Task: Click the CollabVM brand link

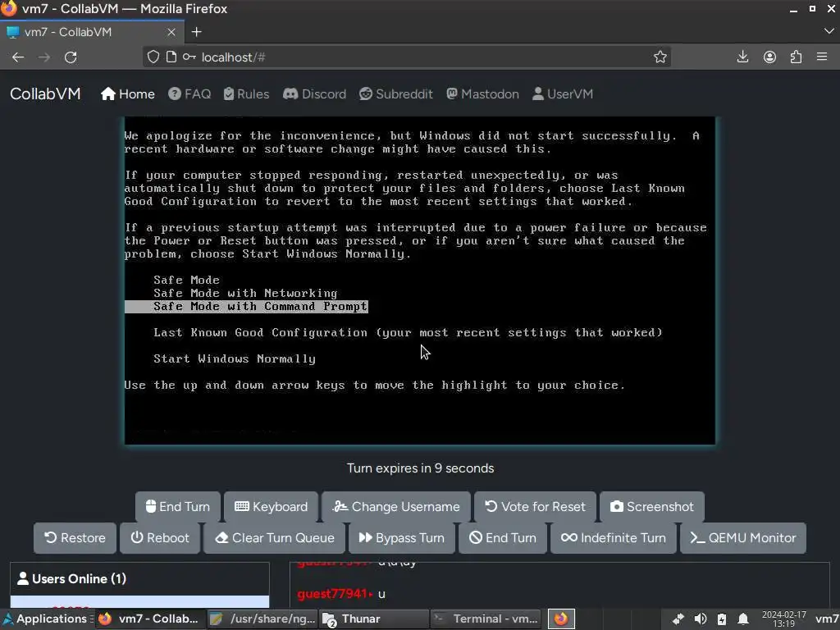Action: click(x=46, y=94)
